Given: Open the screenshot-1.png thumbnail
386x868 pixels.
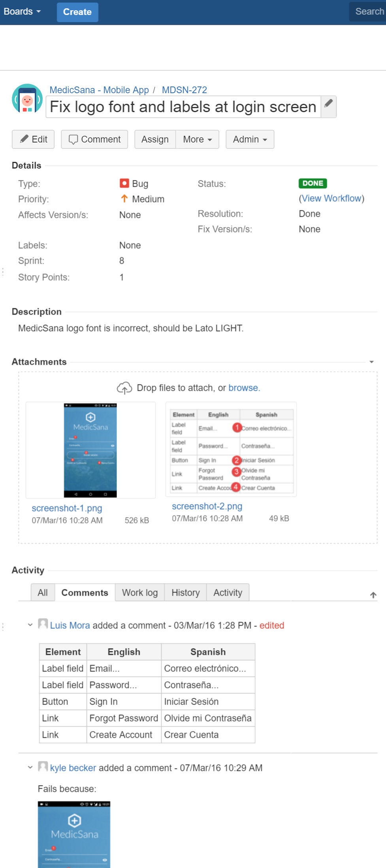Looking at the screenshot, I should (90, 450).
